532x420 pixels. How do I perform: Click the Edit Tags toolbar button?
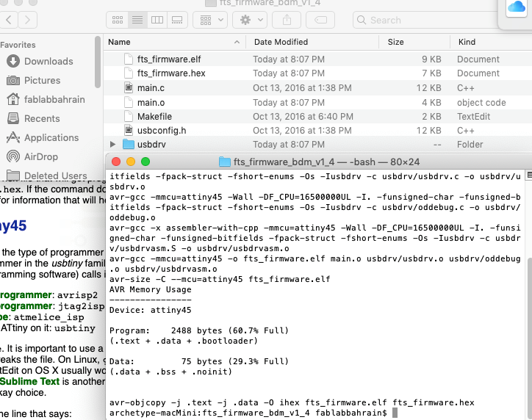[x=320, y=20]
